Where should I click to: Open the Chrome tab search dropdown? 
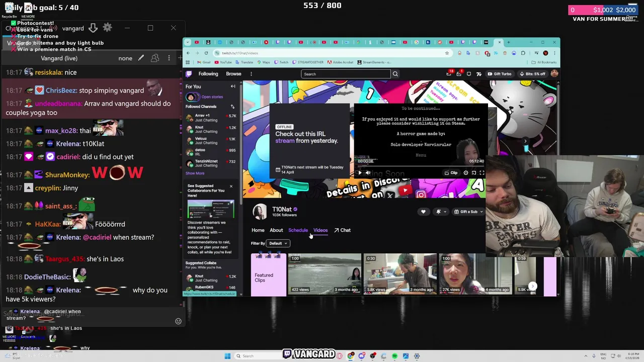coord(188,42)
